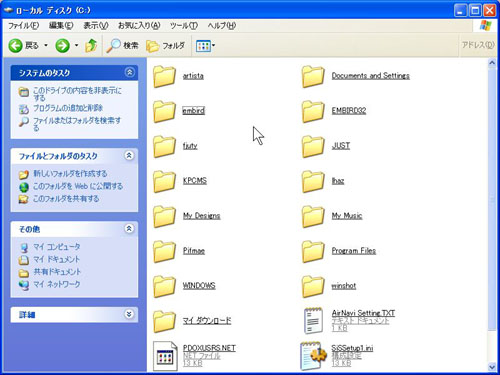Select the Documents and Settings folder icon
Image resolution: width=500 pixels, height=375 pixels.
[313, 76]
